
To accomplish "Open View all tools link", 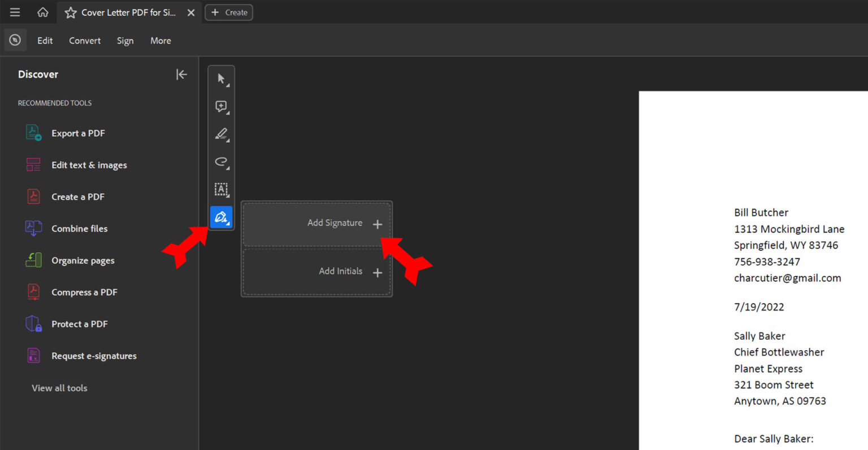I will click(x=59, y=388).
